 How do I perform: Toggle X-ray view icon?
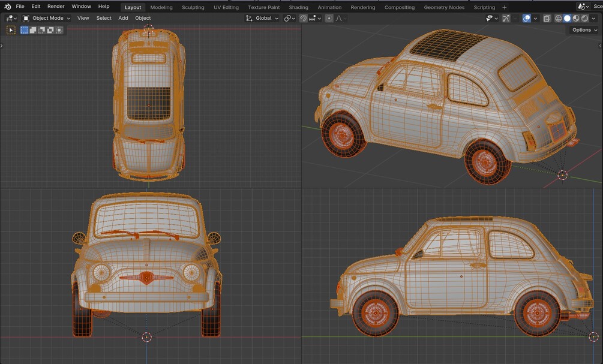547,19
